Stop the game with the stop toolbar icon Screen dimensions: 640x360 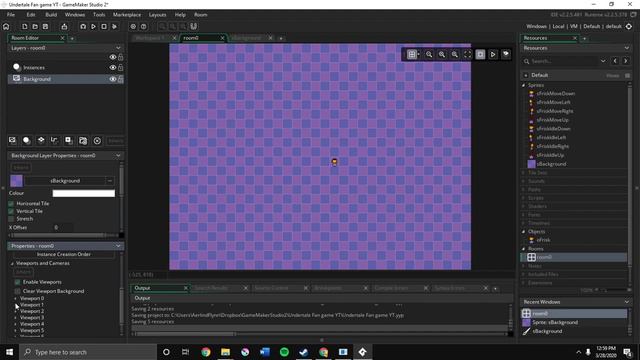pos(104,27)
